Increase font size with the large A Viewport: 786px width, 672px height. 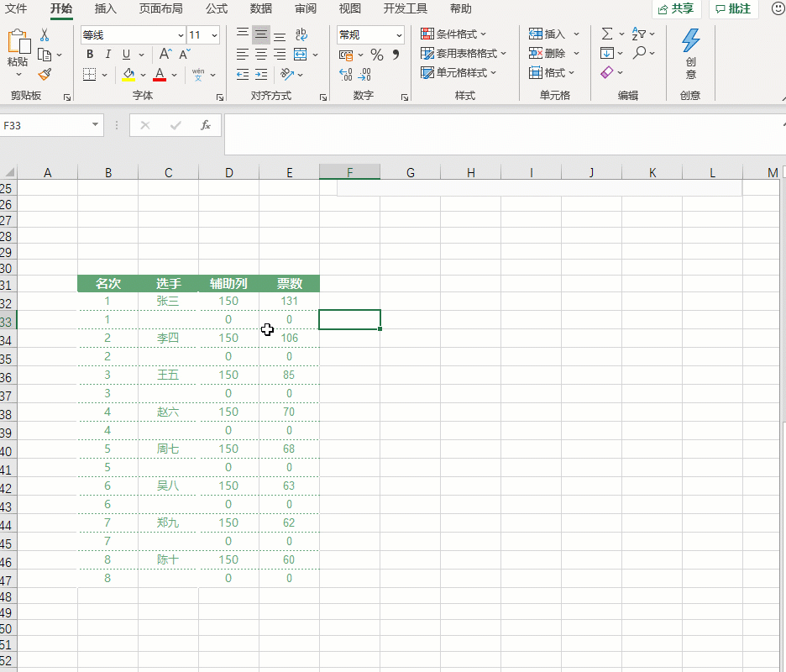(165, 54)
